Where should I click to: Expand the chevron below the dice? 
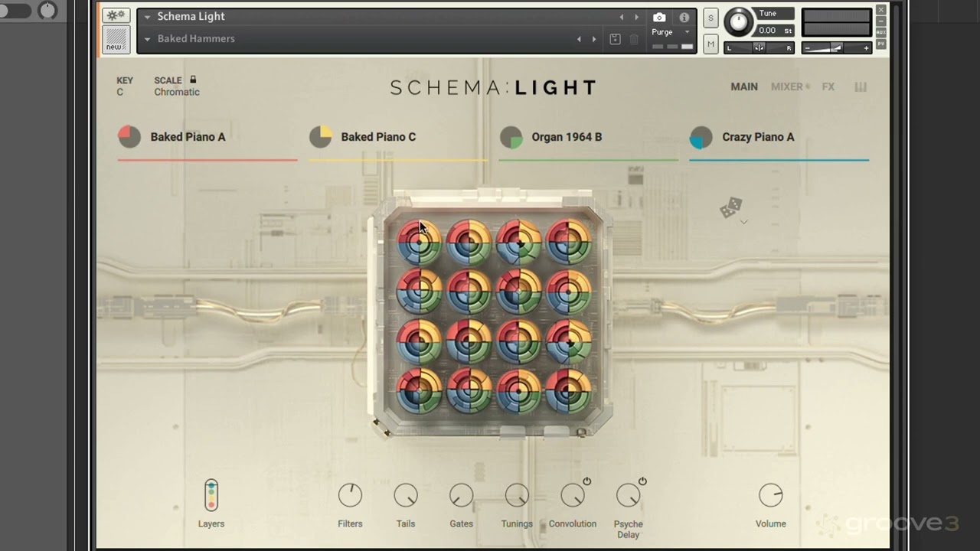click(743, 222)
